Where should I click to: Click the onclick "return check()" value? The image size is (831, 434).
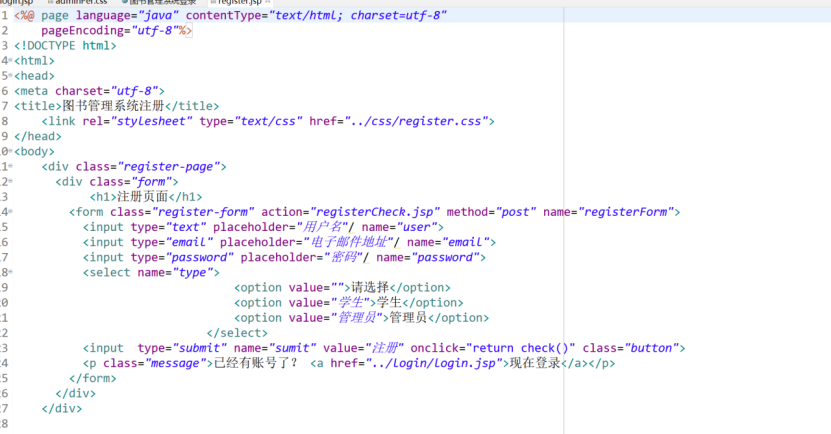coord(521,348)
